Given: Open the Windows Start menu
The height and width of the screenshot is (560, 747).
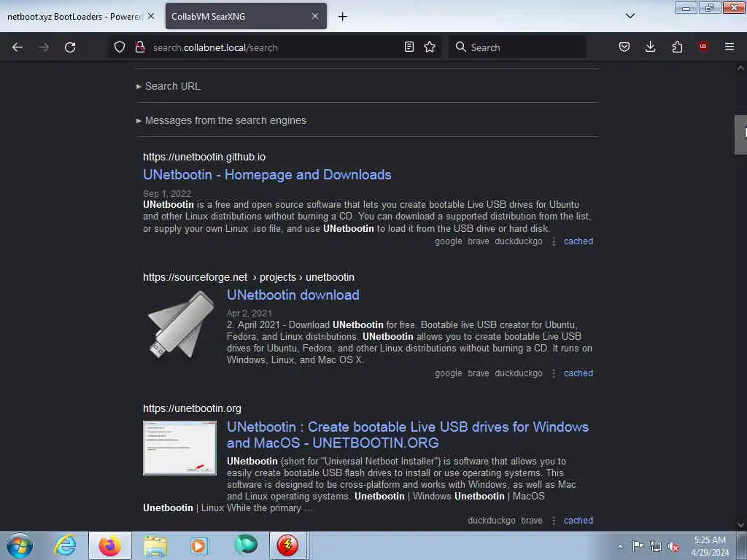Looking at the screenshot, I should coord(20,545).
